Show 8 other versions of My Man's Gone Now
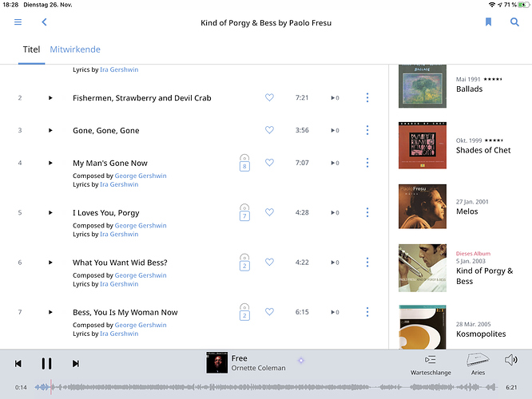 244,163
